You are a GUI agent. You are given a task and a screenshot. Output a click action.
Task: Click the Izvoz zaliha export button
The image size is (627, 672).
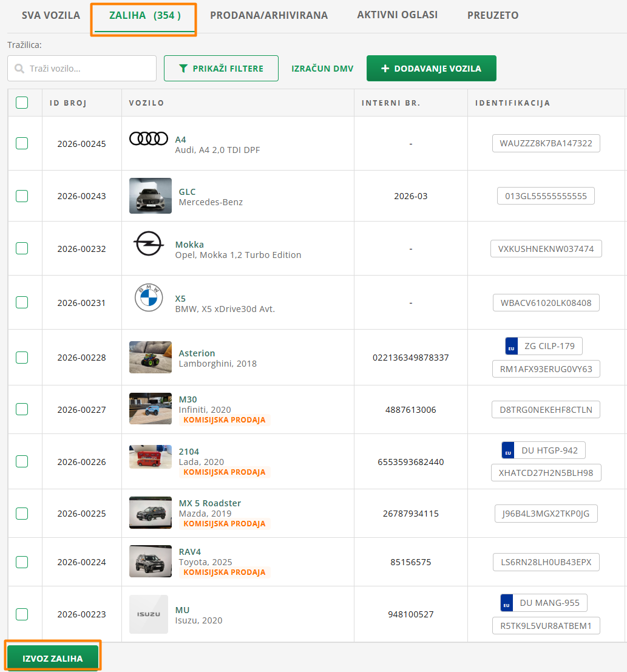(53, 658)
